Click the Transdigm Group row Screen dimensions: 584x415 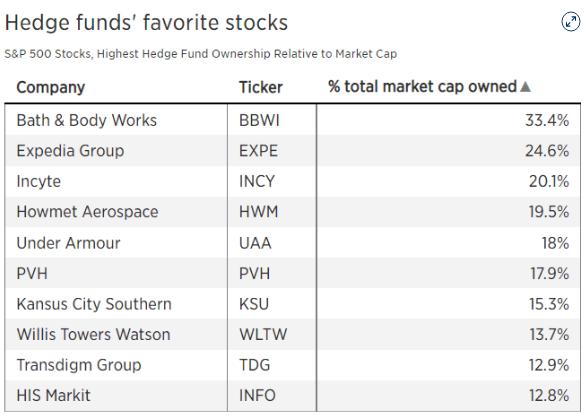coord(292,365)
